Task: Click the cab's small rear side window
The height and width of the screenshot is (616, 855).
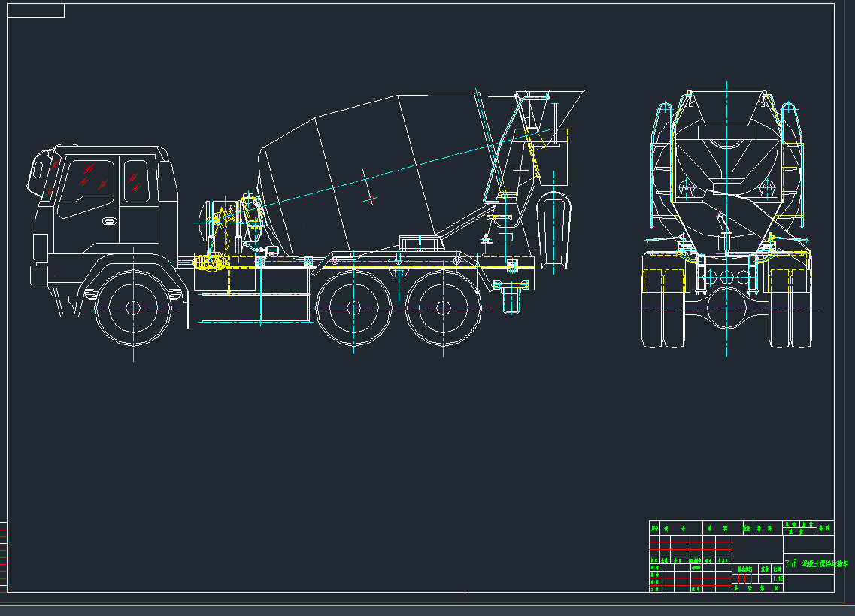Action: 135,181
